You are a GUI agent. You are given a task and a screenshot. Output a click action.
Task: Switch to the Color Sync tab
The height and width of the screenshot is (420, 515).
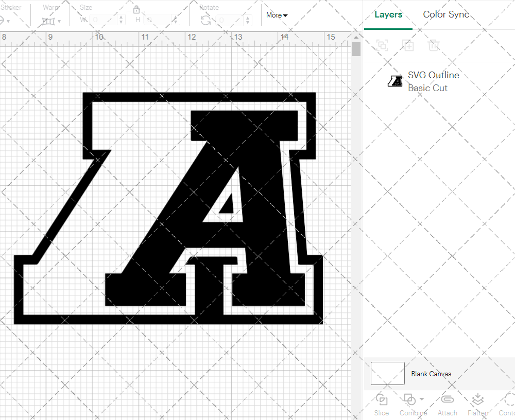(446, 14)
